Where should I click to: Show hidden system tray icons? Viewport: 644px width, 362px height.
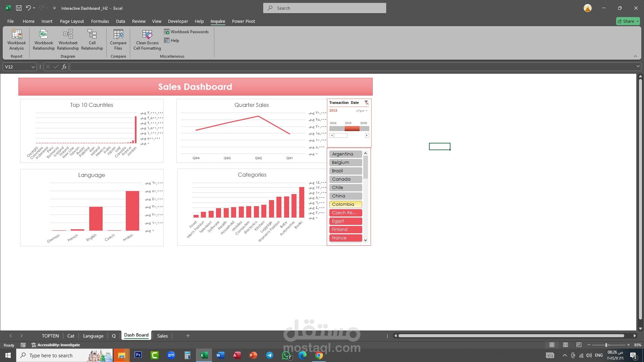[565, 355]
